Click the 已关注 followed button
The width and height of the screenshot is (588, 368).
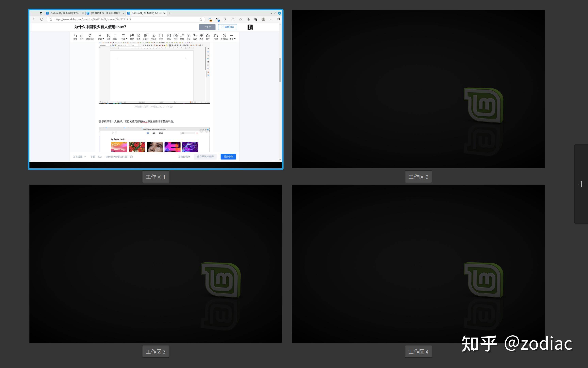[x=207, y=27]
